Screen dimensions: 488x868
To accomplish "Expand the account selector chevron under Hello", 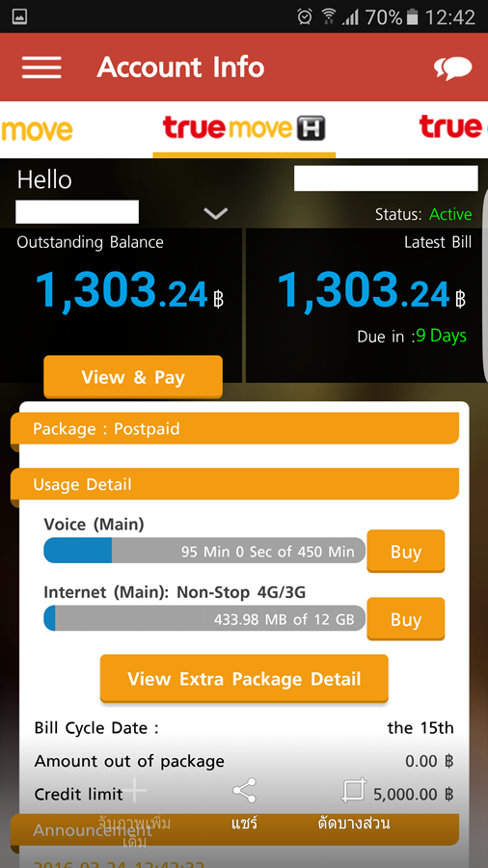I will click(216, 213).
